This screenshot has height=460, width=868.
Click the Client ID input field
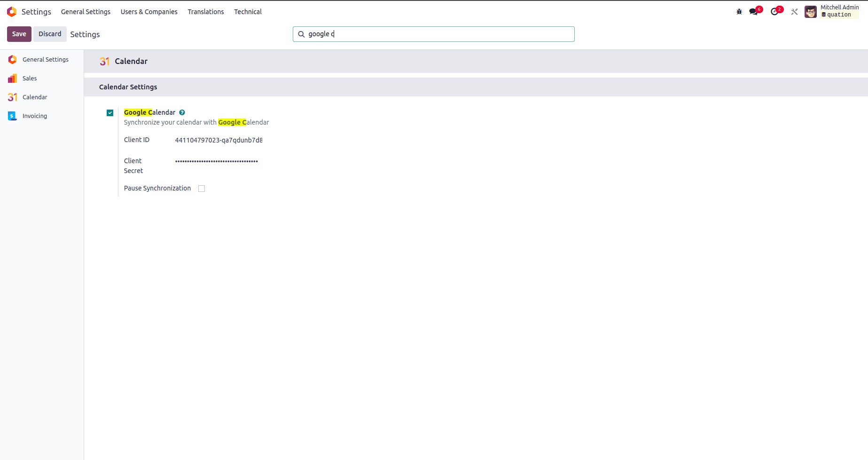pyautogui.click(x=219, y=140)
